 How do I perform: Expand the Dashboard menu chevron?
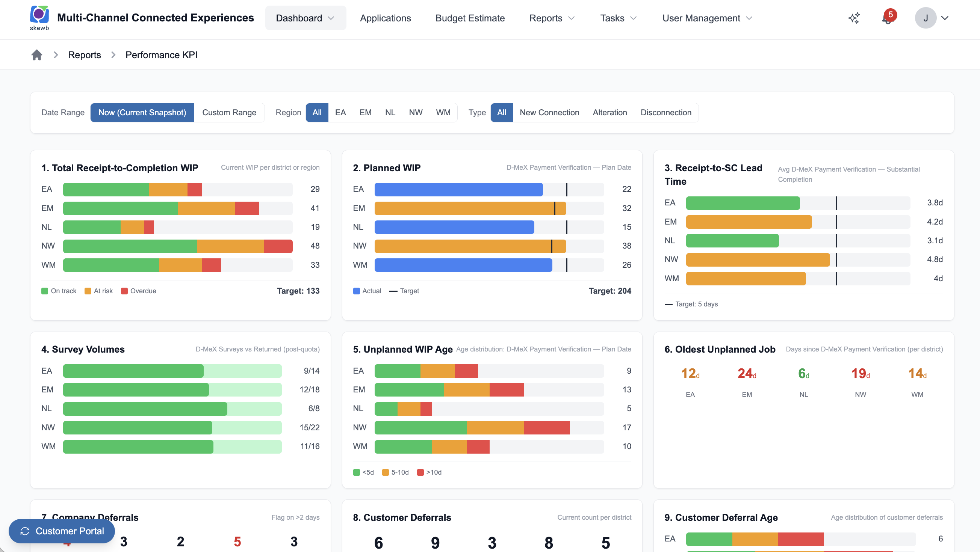point(331,18)
